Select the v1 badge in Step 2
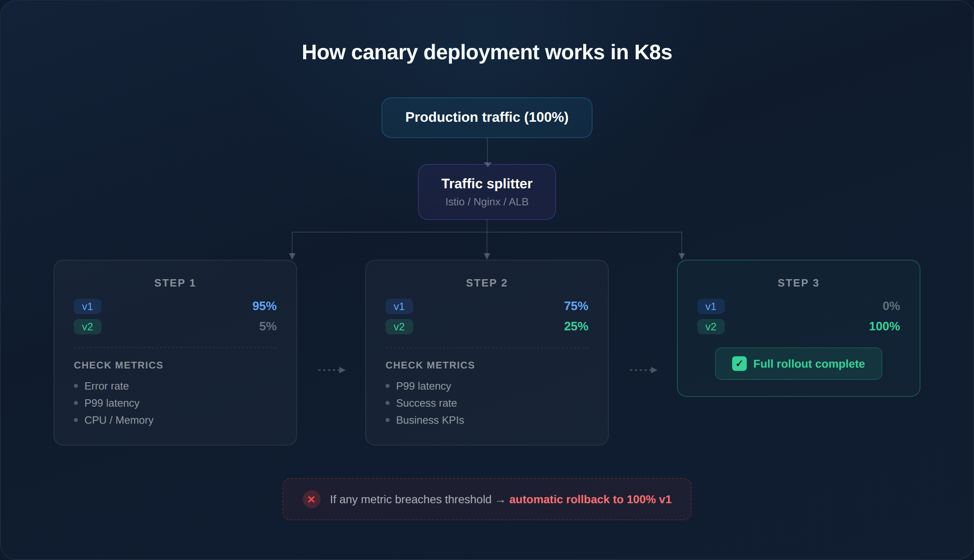974x560 pixels. [x=399, y=306]
